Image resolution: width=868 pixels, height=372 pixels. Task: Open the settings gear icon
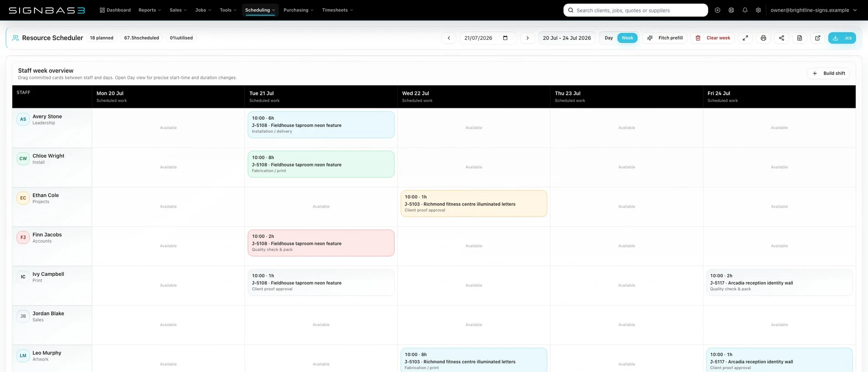(x=758, y=10)
